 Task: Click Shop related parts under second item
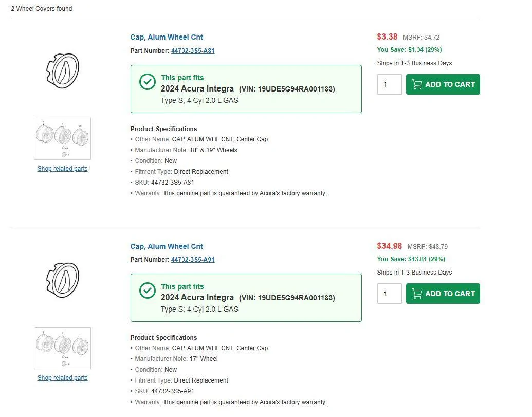click(62, 378)
